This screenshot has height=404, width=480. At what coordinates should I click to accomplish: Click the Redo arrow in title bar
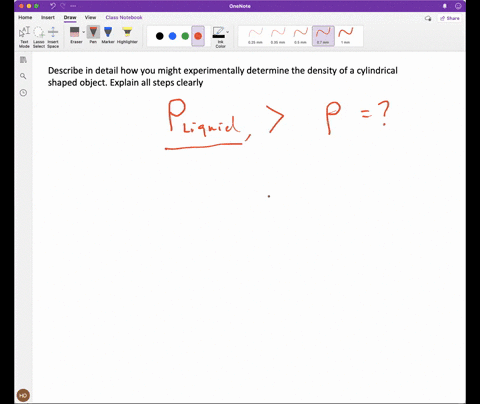[63, 6]
